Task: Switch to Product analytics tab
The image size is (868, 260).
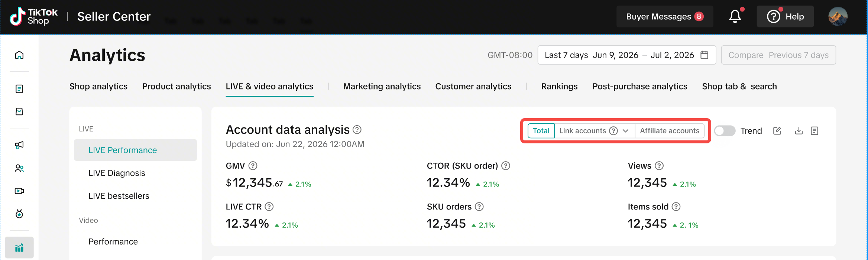Action: pos(176,87)
